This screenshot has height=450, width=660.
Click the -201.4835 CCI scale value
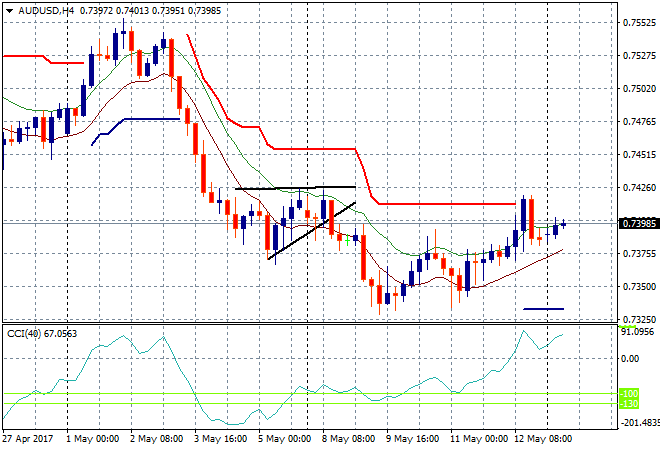click(x=639, y=422)
